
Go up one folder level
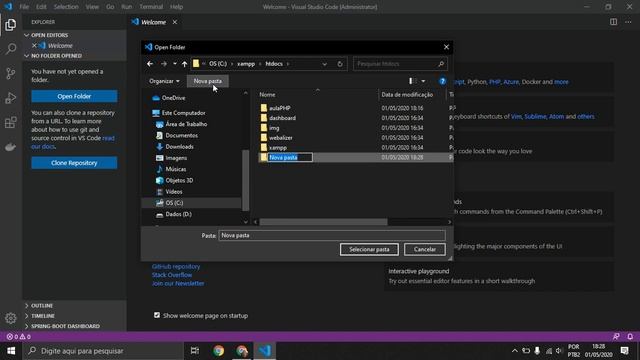click(184, 64)
